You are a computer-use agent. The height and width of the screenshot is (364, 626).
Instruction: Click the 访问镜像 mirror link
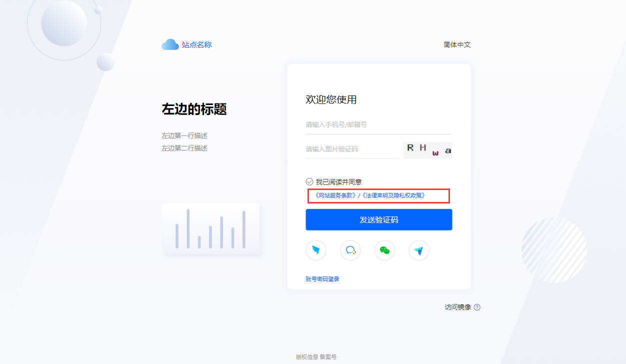click(x=458, y=307)
